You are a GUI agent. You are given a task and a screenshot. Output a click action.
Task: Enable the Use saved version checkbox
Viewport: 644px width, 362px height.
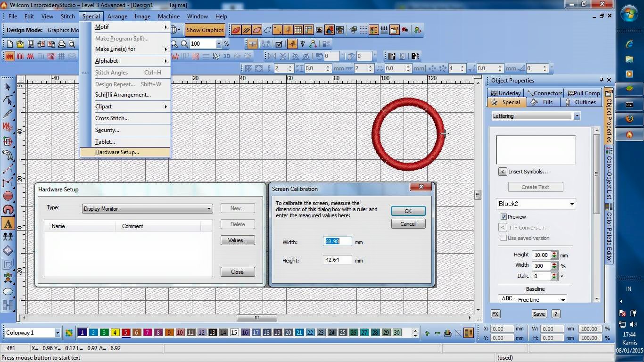coord(504,238)
